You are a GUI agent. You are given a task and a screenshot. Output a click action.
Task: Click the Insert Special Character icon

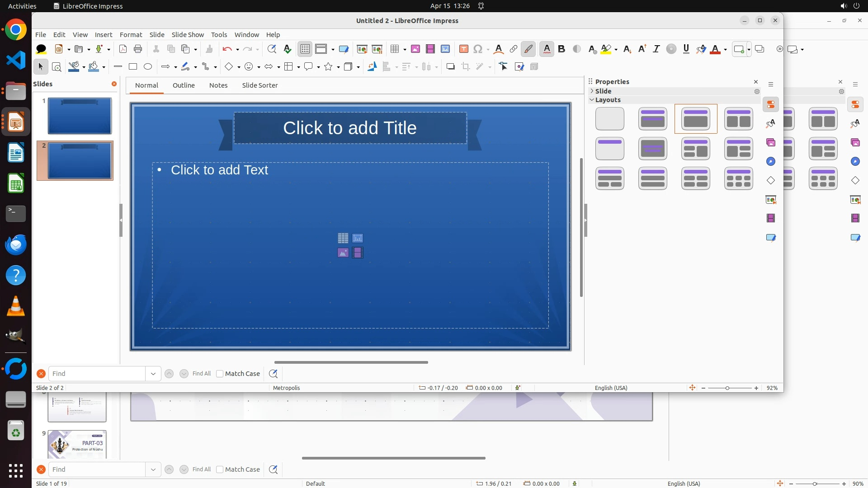click(478, 49)
